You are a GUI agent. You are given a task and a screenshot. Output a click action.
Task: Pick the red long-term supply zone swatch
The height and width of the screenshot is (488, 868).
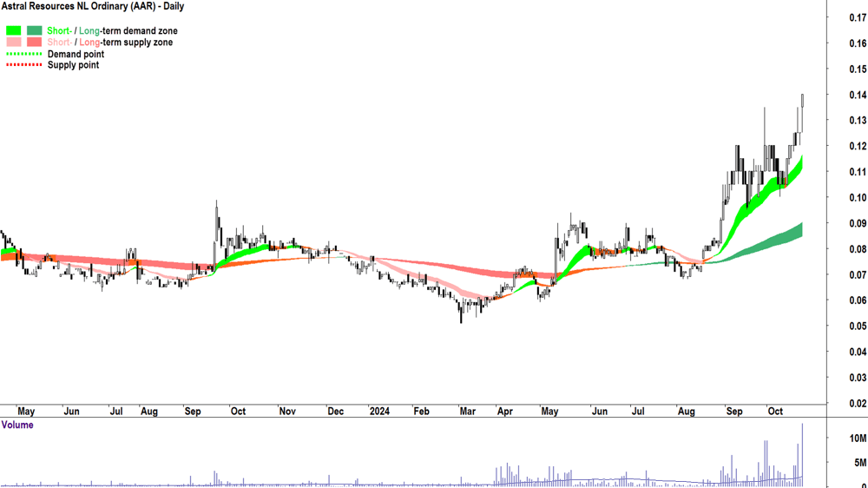(35, 42)
